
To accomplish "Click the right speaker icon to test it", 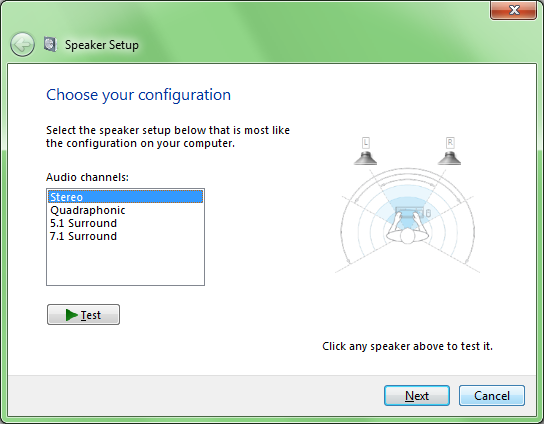I will click(450, 158).
